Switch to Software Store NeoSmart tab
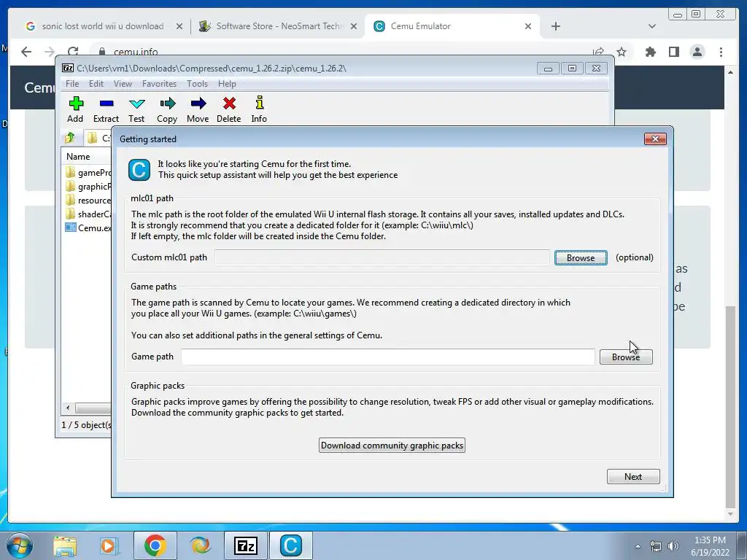The width and height of the screenshot is (747, 560). [278, 26]
